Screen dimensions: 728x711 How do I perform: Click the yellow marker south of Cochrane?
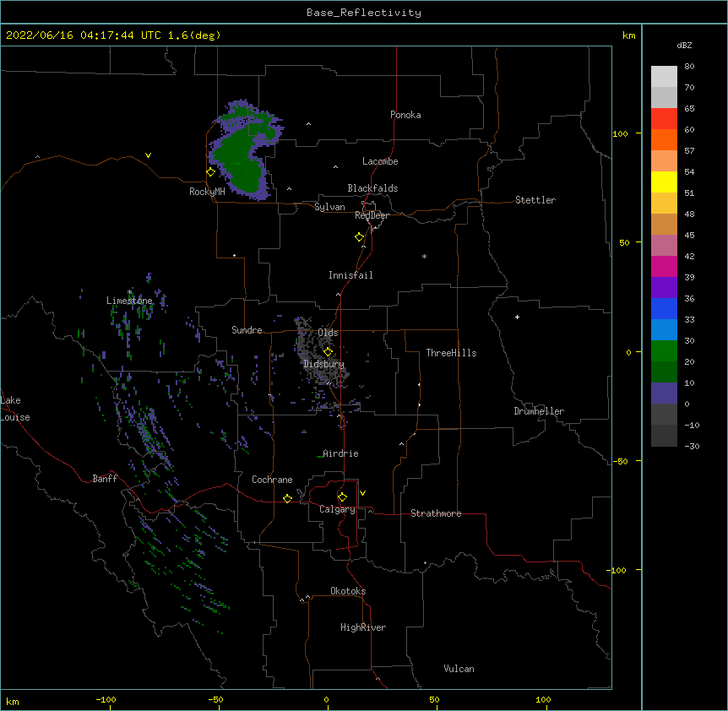click(287, 498)
